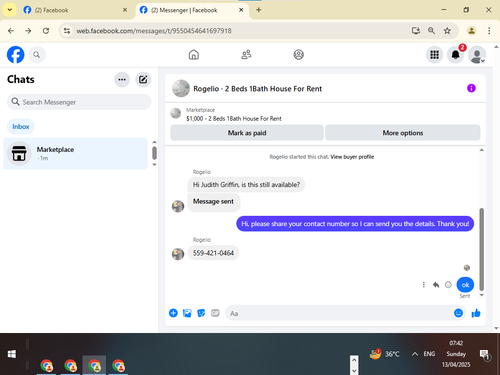Image resolution: width=500 pixels, height=375 pixels.
Task: Open more actions dots beside ok message
Action: (x=424, y=285)
